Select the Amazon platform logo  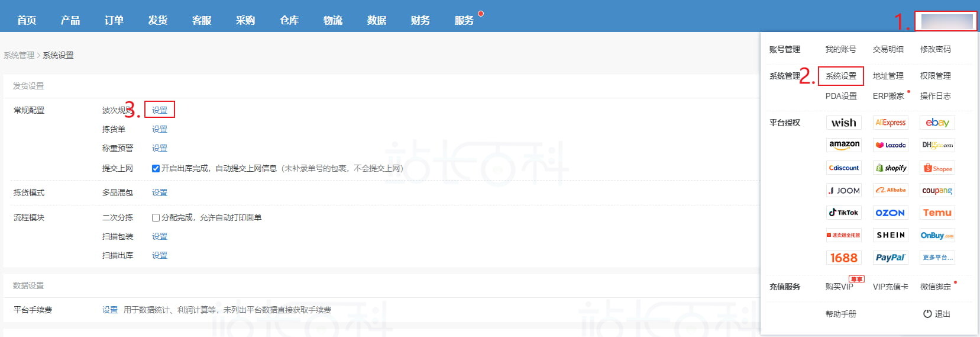(x=843, y=145)
